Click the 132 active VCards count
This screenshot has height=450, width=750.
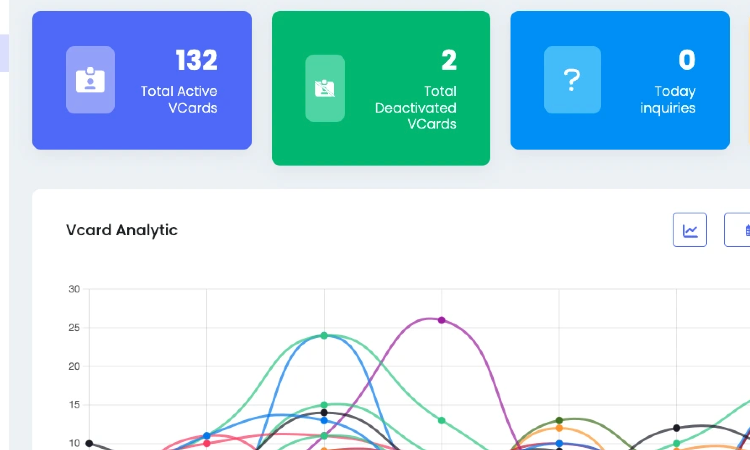click(x=196, y=60)
